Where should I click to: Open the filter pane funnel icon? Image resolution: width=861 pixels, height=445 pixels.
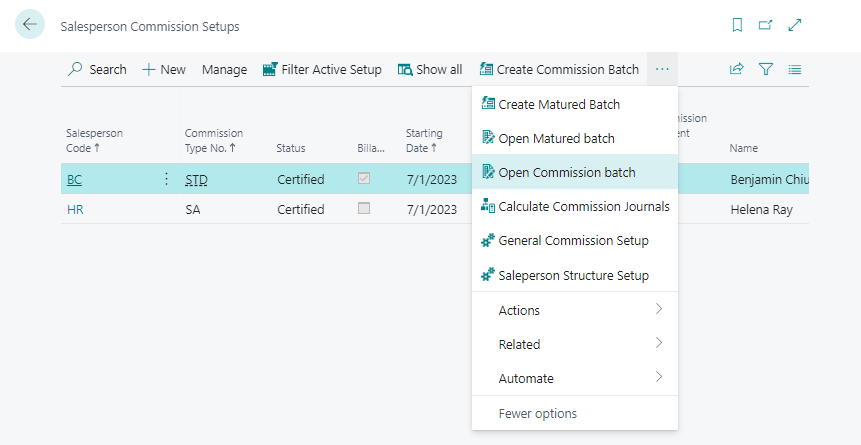click(x=766, y=69)
